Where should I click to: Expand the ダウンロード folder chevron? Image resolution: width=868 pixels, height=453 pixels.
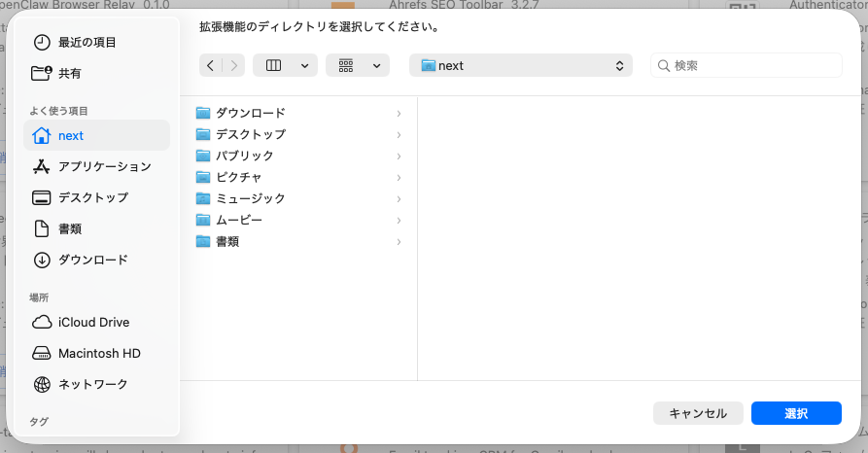pyautogui.click(x=399, y=113)
